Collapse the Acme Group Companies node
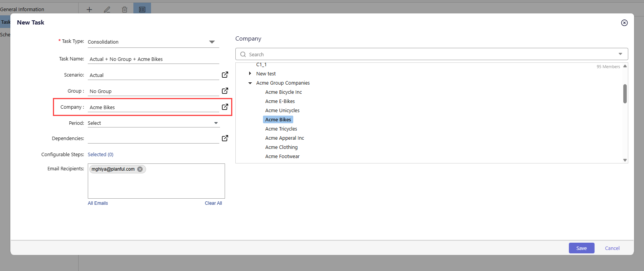The height and width of the screenshot is (271, 644). tap(250, 83)
